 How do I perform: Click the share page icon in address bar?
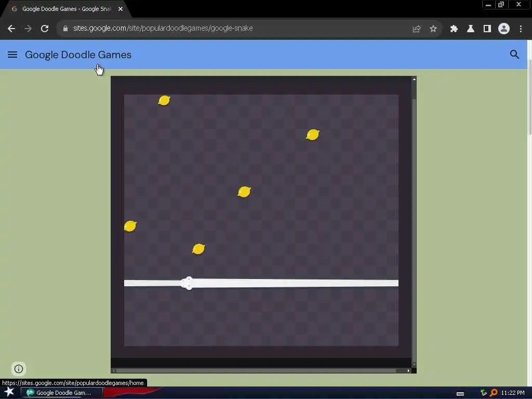click(x=416, y=29)
